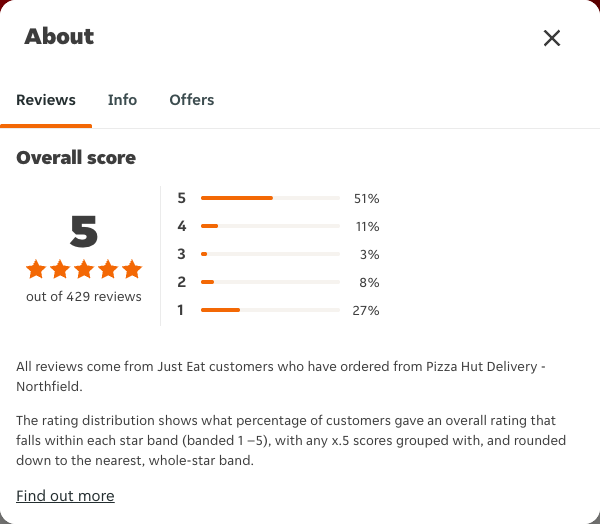Click the first orange star icon
Screen dimensions: 600x524
pos(36,269)
